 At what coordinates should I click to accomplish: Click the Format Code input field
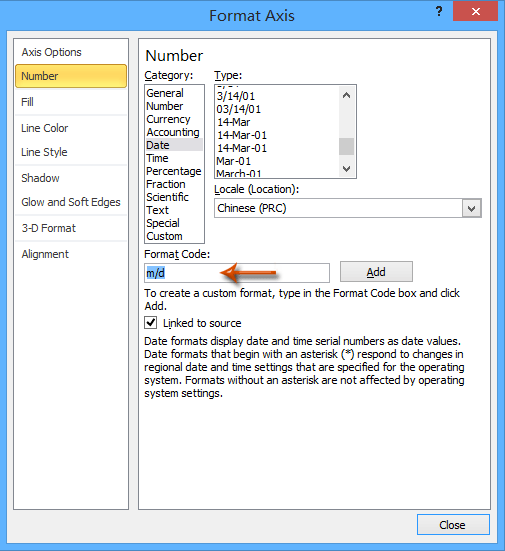[237, 273]
